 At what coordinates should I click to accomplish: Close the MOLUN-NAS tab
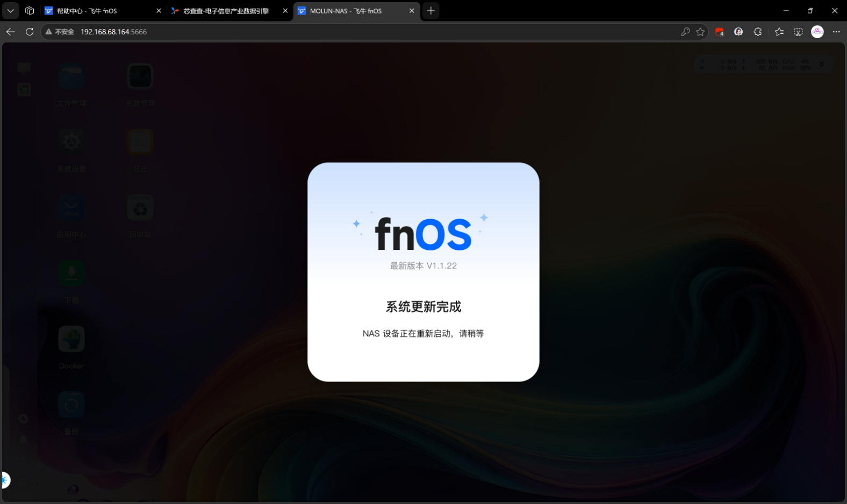click(412, 11)
